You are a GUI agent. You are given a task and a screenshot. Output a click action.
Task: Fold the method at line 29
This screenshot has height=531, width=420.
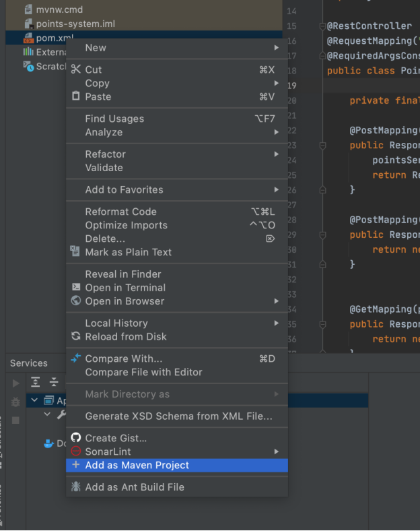tap(322, 235)
